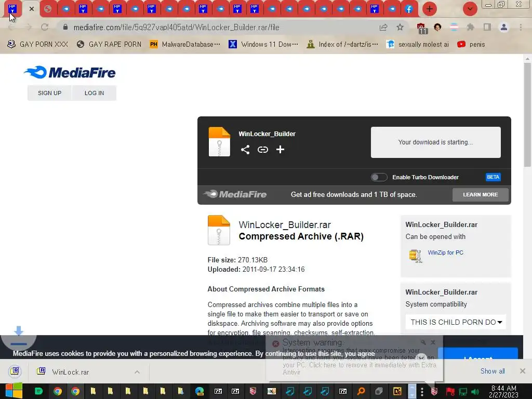Click Your download is starting button
The image size is (532, 399).
coord(436,142)
